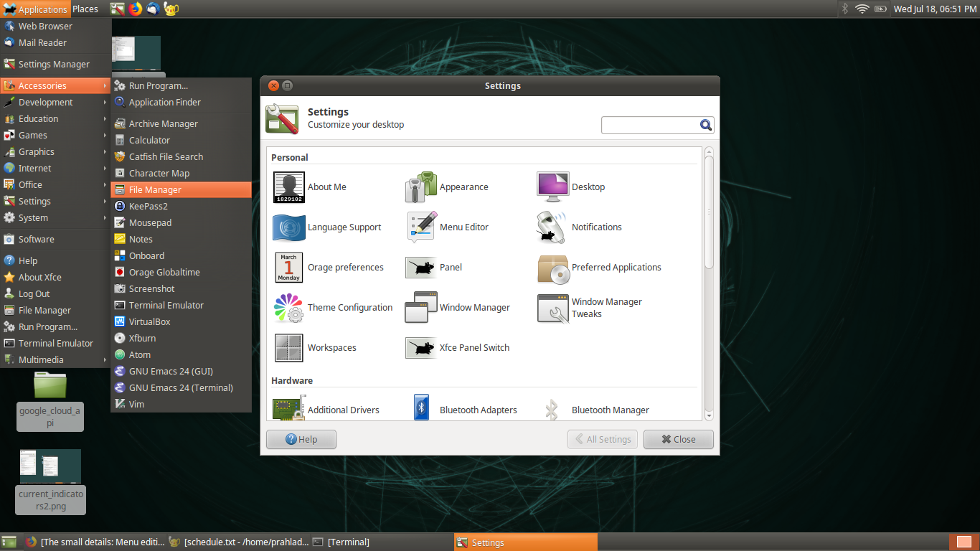Click the search magnifier icon in Settings
Viewport: 980px width, 551px height.
[706, 125]
